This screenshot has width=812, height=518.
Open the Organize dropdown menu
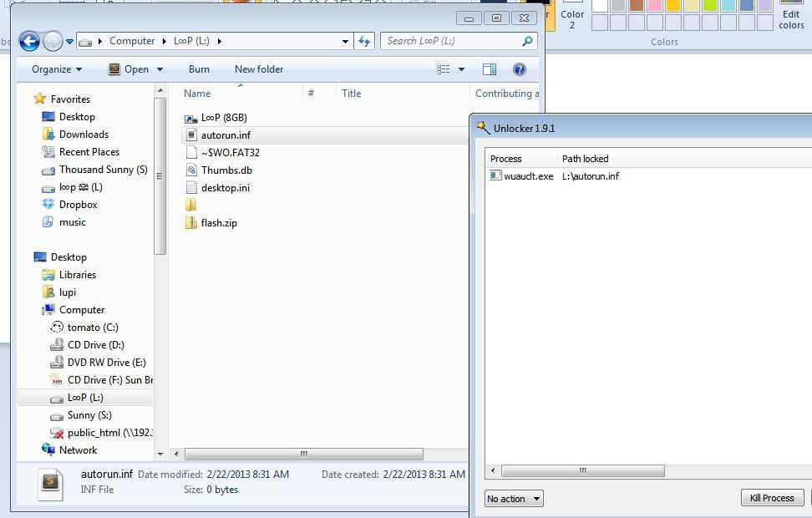pos(57,69)
